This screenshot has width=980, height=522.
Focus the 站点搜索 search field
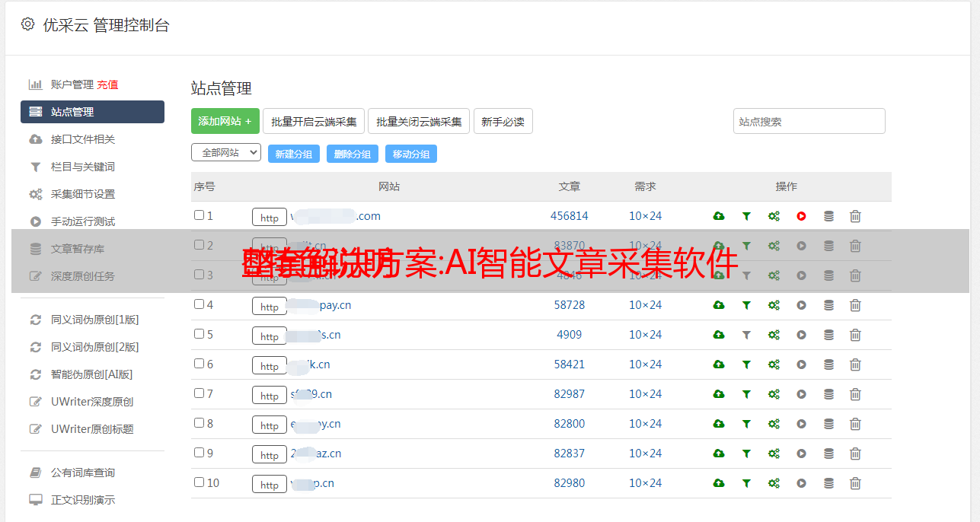pos(809,121)
